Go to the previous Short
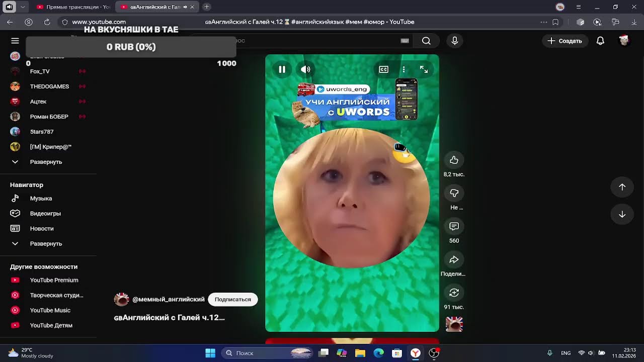 pyautogui.click(x=622, y=187)
